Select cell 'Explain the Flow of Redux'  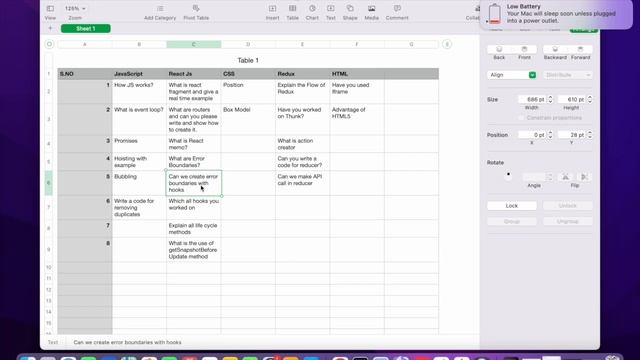click(302, 91)
